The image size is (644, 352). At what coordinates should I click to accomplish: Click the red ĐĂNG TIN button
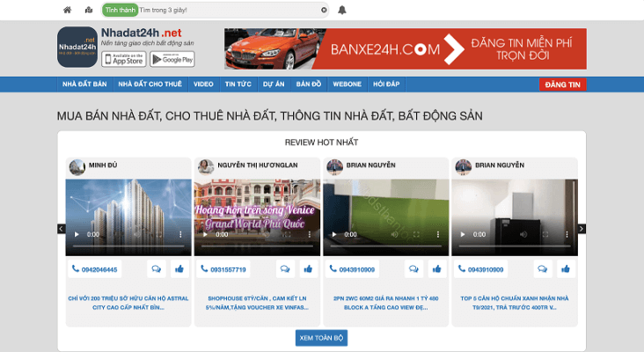pos(563,84)
